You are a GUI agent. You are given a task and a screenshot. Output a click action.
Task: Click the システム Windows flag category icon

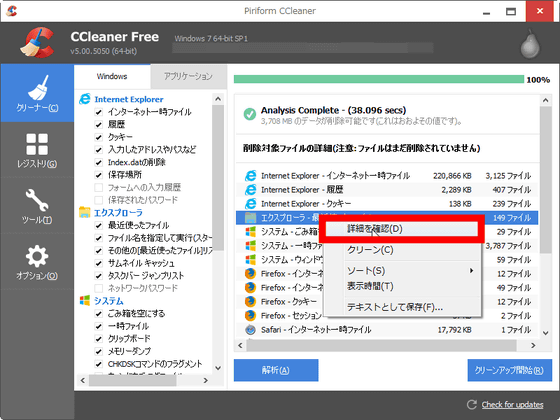(85, 300)
